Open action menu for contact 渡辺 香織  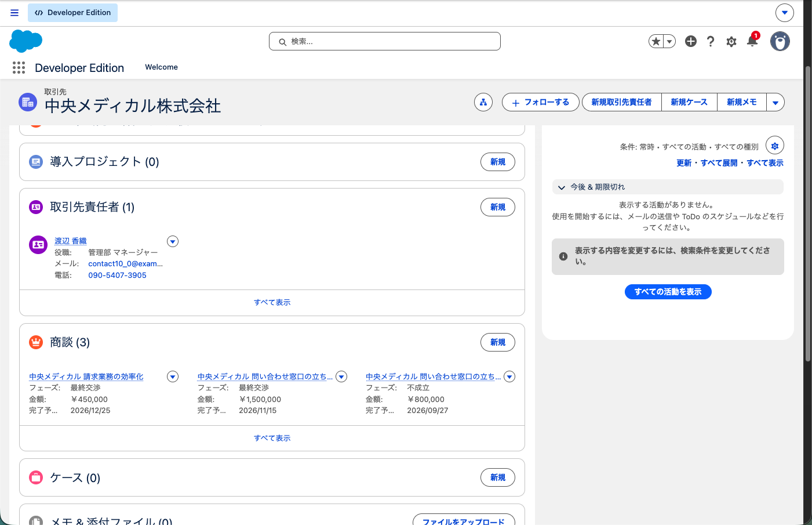173,241
